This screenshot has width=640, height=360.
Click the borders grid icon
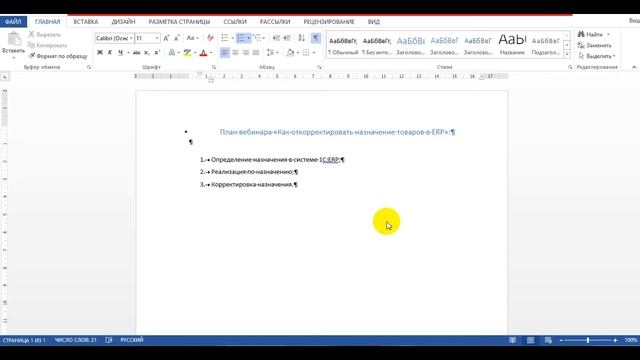coord(306,53)
